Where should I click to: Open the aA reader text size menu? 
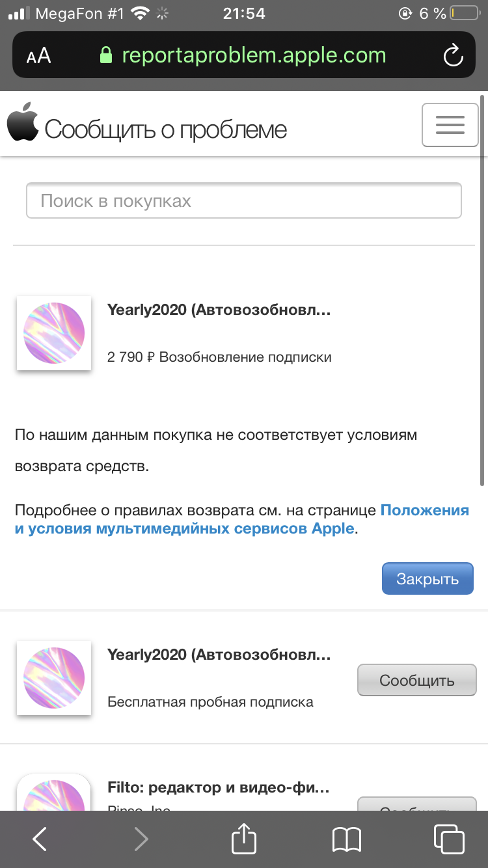coord(38,56)
